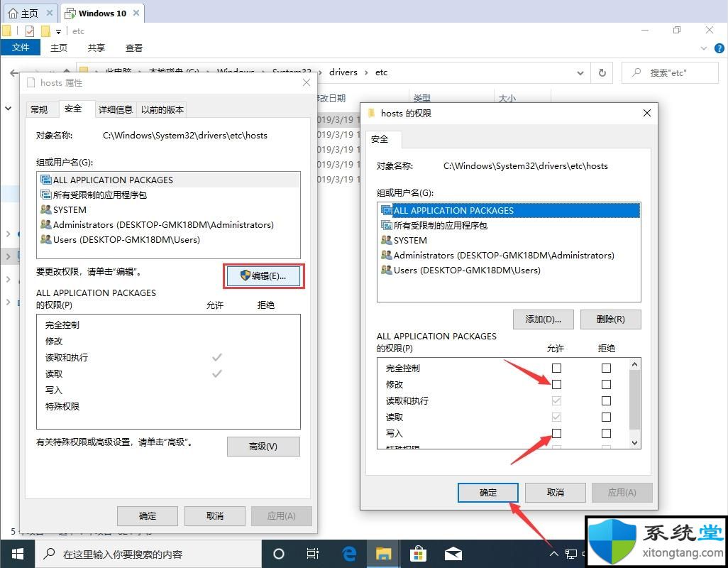
Task: Click the properties checkmark icon in quick access toolbar
Action: point(30,31)
